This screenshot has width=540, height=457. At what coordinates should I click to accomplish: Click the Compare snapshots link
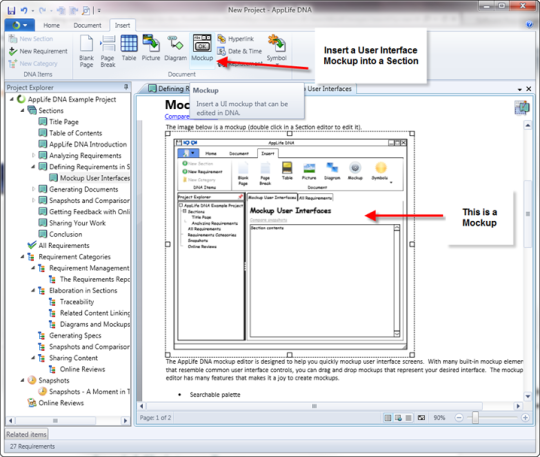pos(177,116)
